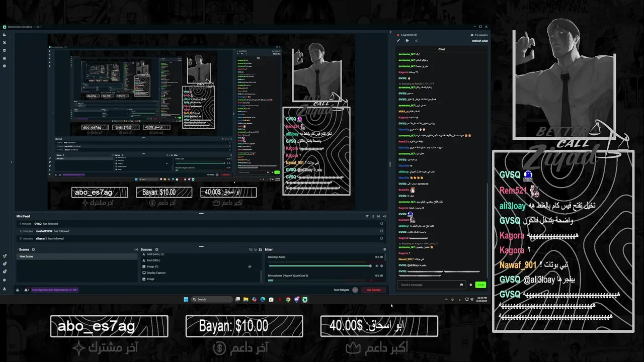Toggle the viewer count eye icon
The width and height of the screenshot is (644, 362).
pyautogui.click(x=472, y=35)
